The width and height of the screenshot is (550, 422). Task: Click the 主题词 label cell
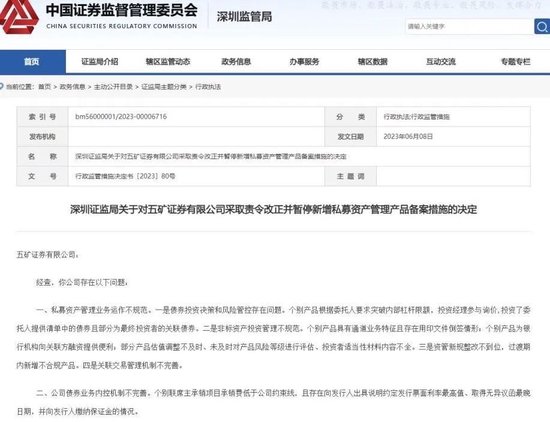coord(350,176)
